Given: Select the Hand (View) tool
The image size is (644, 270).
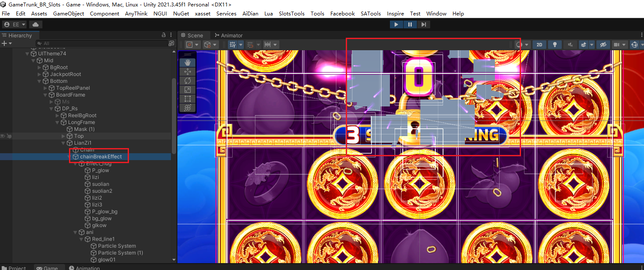Looking at the screenshot, I should tap(187, 63).
